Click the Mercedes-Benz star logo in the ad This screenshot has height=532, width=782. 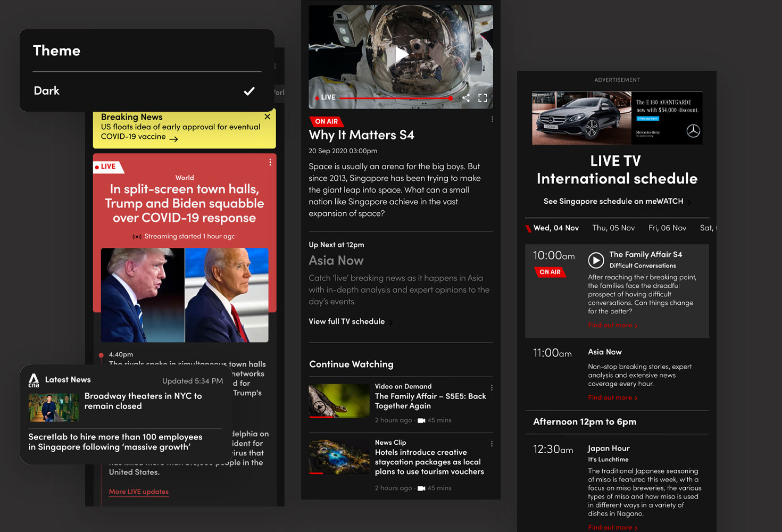[x=693, y=131]
